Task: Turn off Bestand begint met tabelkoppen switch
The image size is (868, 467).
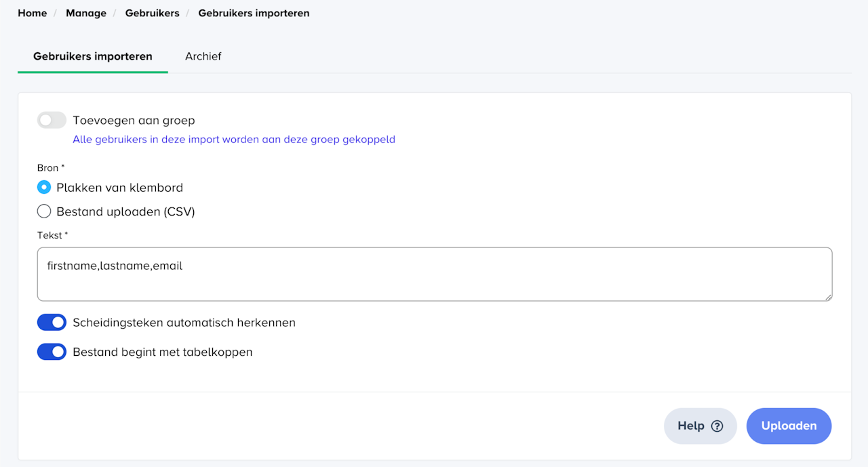Action: click(52, 352)
